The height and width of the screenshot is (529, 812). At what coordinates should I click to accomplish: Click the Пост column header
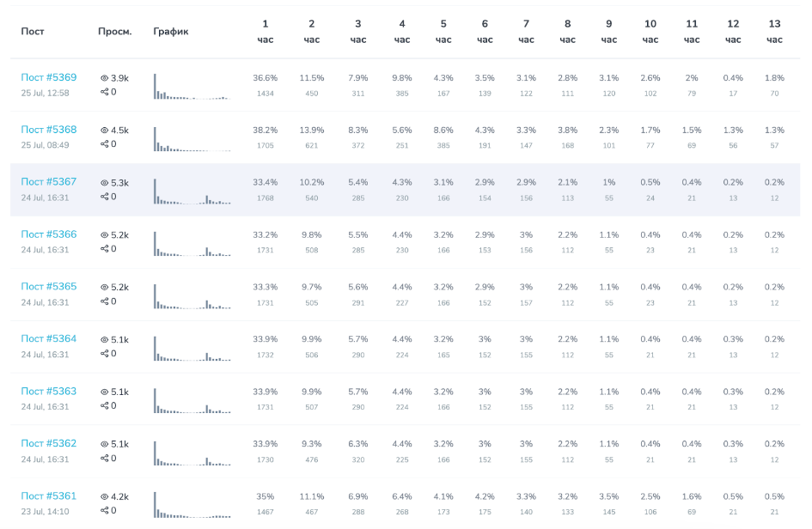(32, 31)
